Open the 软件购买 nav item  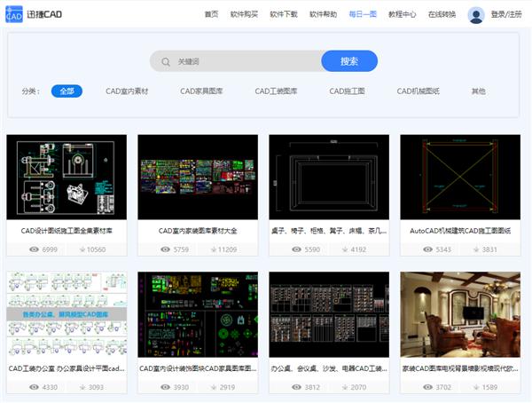click(x=244, y=14)
